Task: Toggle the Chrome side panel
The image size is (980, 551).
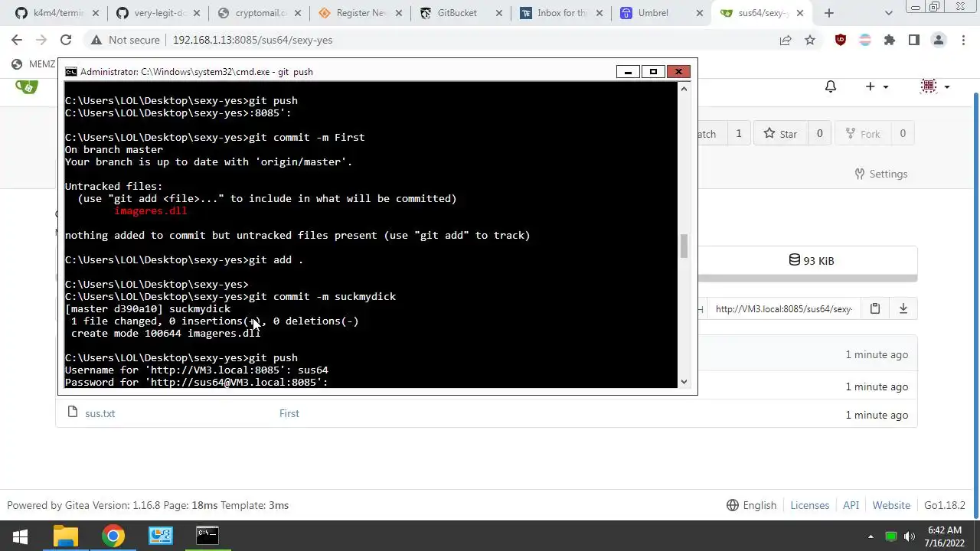Action: pyautogui.click(x=914, y=40)
